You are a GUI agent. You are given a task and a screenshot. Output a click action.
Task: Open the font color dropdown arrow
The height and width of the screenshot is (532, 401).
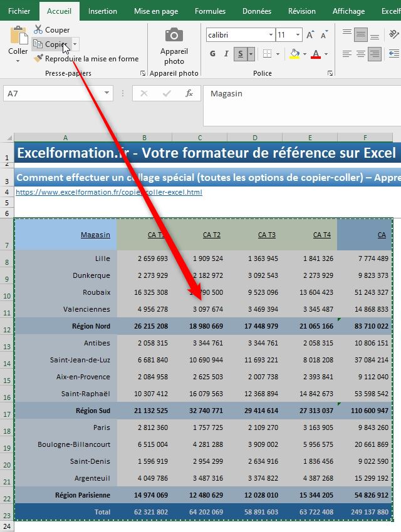pos(326,54)
